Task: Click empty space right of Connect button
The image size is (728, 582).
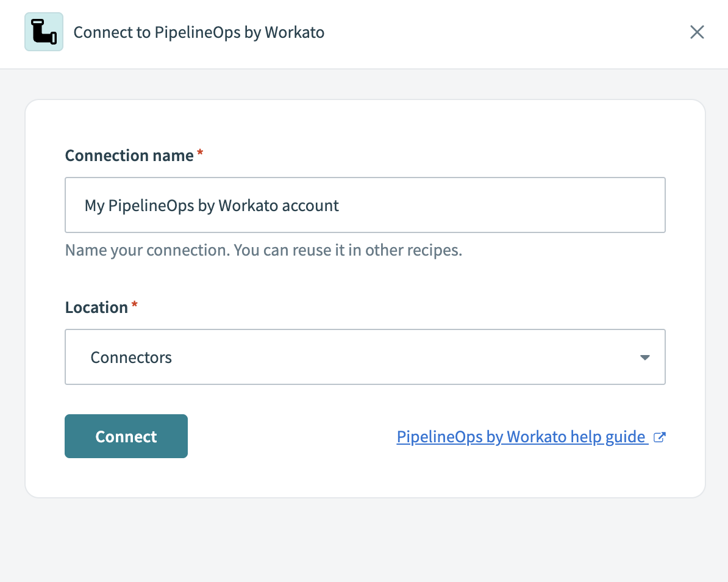Action: pyautogui.click(x=287, y=437)
